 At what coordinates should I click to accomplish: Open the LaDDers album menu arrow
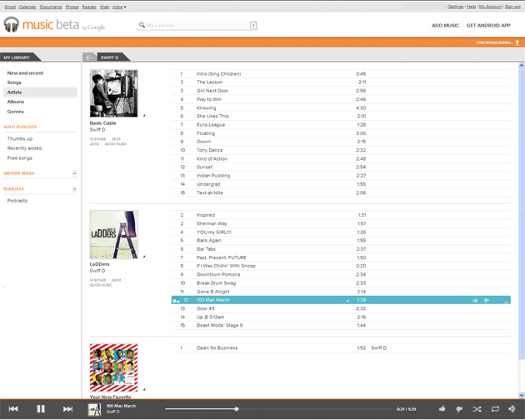(144, 257)
